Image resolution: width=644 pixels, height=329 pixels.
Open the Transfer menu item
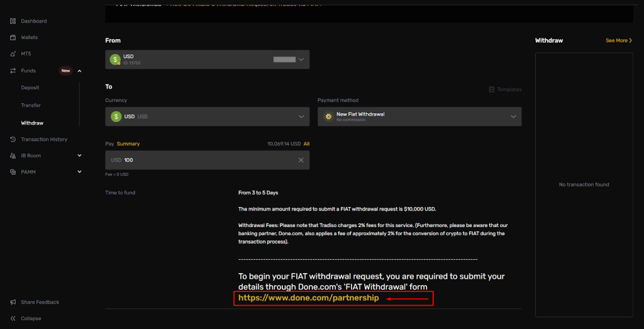[31, 106]
